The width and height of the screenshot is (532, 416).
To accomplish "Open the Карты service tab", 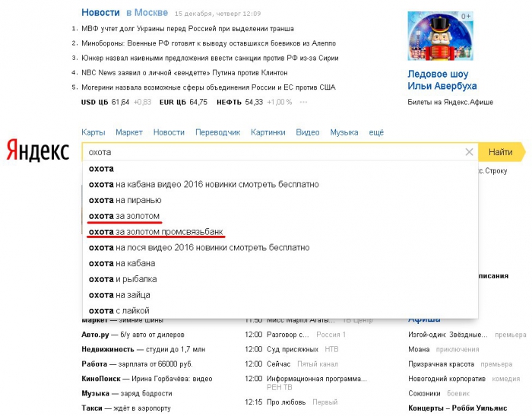I will tap(93, 132).
